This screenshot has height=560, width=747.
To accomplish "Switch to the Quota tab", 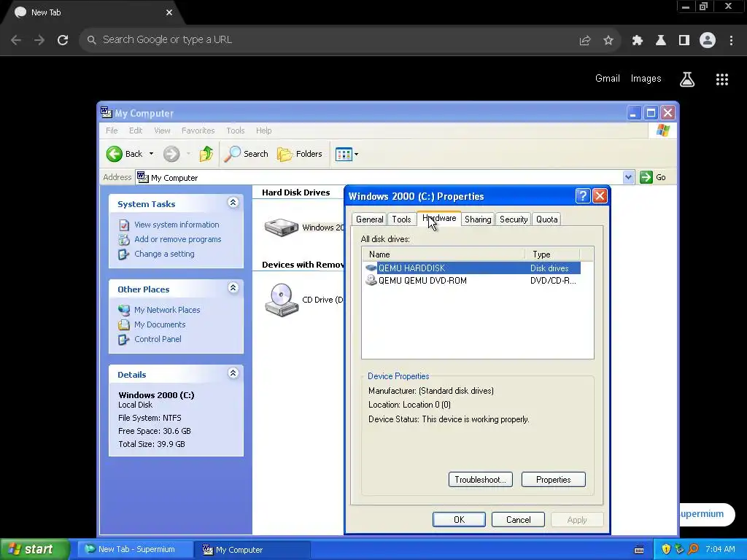I will (x=546, y=219).
